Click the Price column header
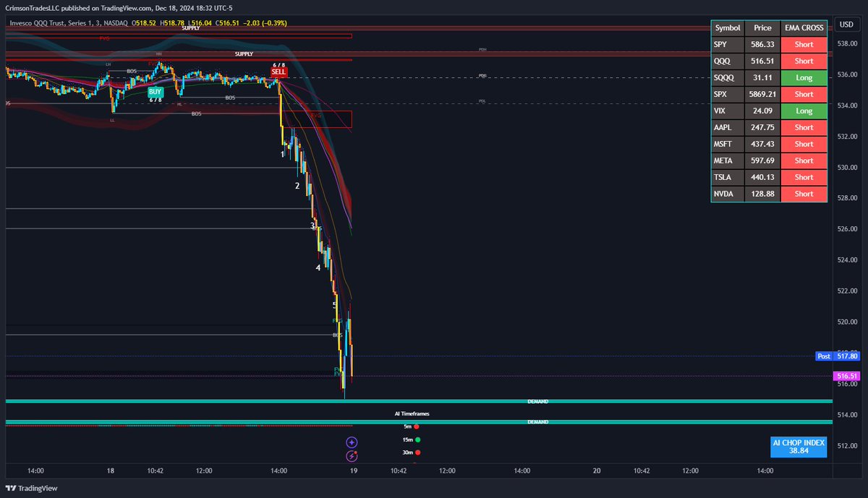 coord(762,27)
